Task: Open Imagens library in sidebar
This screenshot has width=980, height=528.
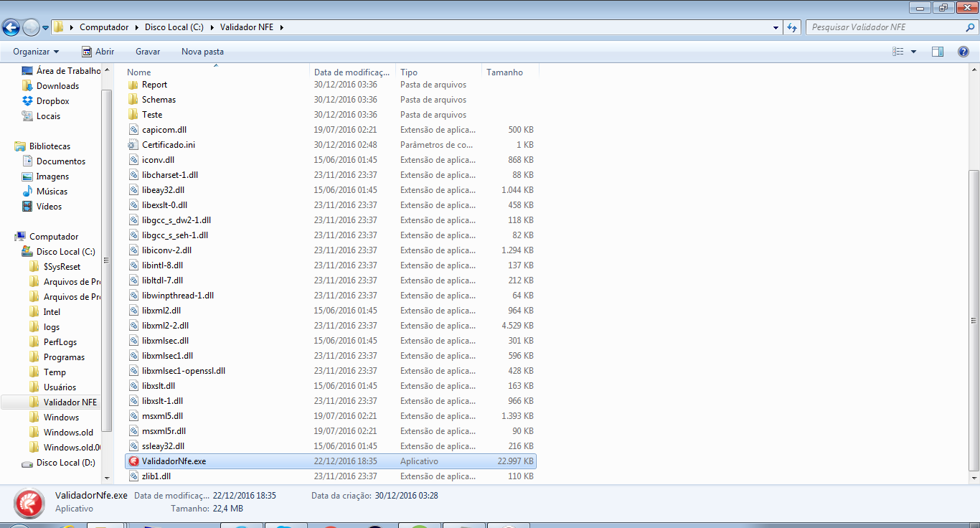Action: tap(52, 176)
